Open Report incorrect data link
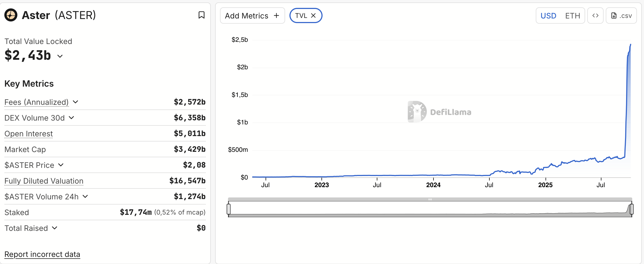 42,254
